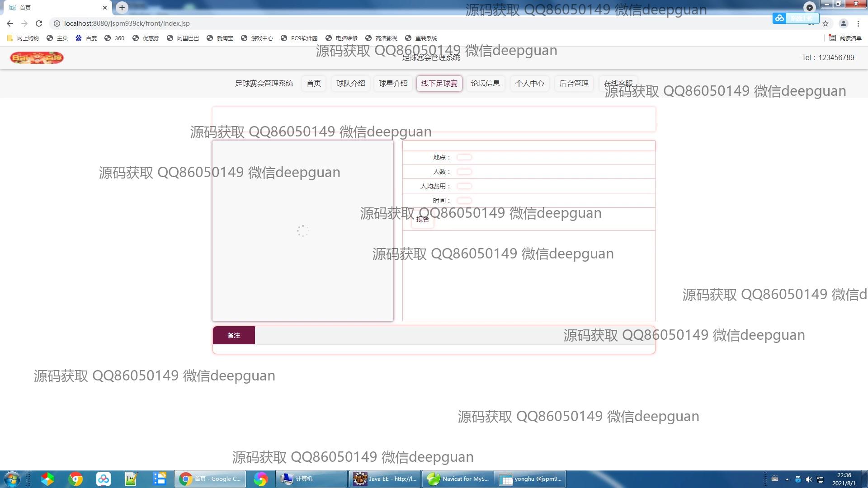Screen dimensions: 868x488
Task: Open the 论坛信息 nav tab
Action: coord(485,84)
